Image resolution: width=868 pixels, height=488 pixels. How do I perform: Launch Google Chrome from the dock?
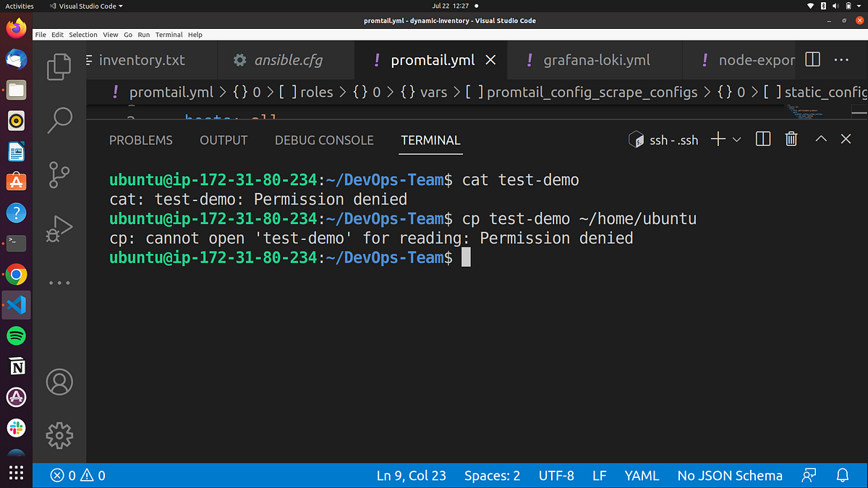[x=16, y=275]
